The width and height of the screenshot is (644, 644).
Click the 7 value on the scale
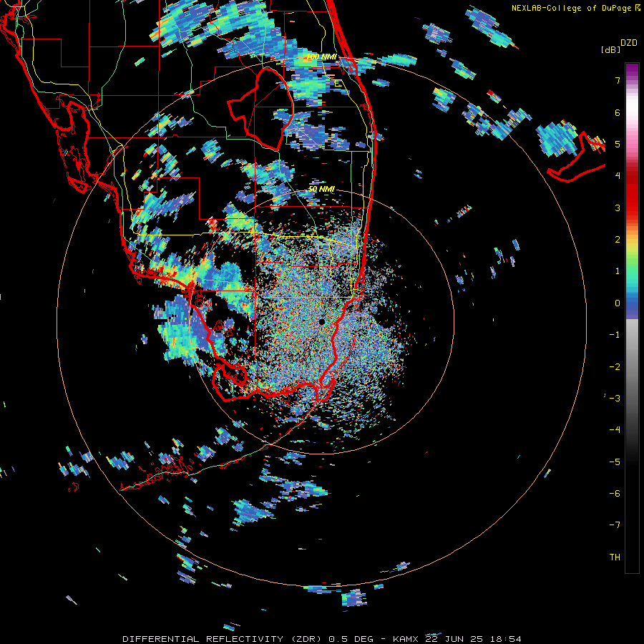(618, 80)
